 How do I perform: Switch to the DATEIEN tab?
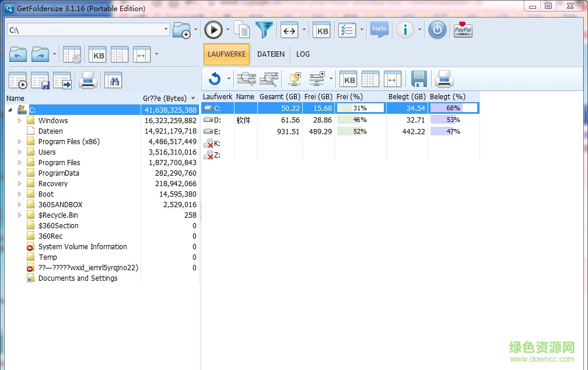click(x=271, y=54)
